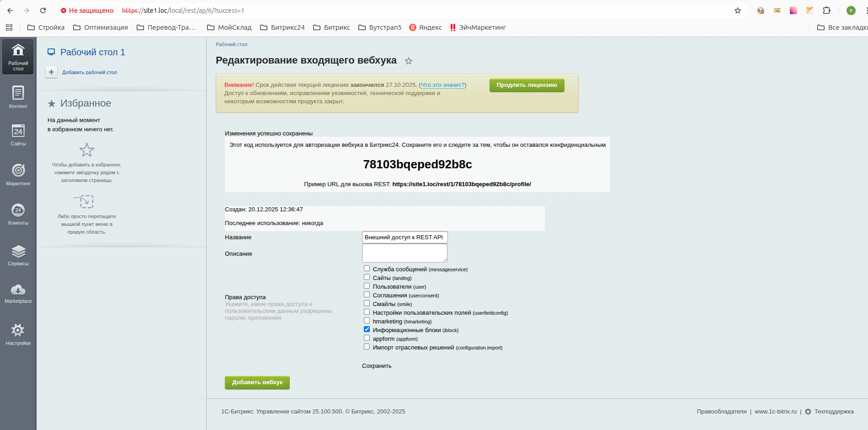The height and width of the screenshot is (430, 868).
Task: Open Marketplace from the sidebar
Action: coord(18,293)
